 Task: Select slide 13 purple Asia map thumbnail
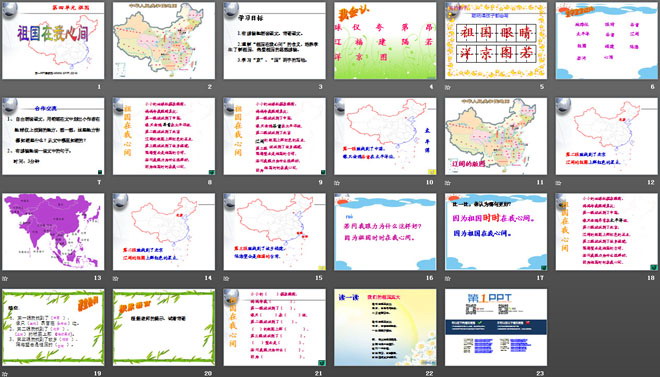pos(53,232)
